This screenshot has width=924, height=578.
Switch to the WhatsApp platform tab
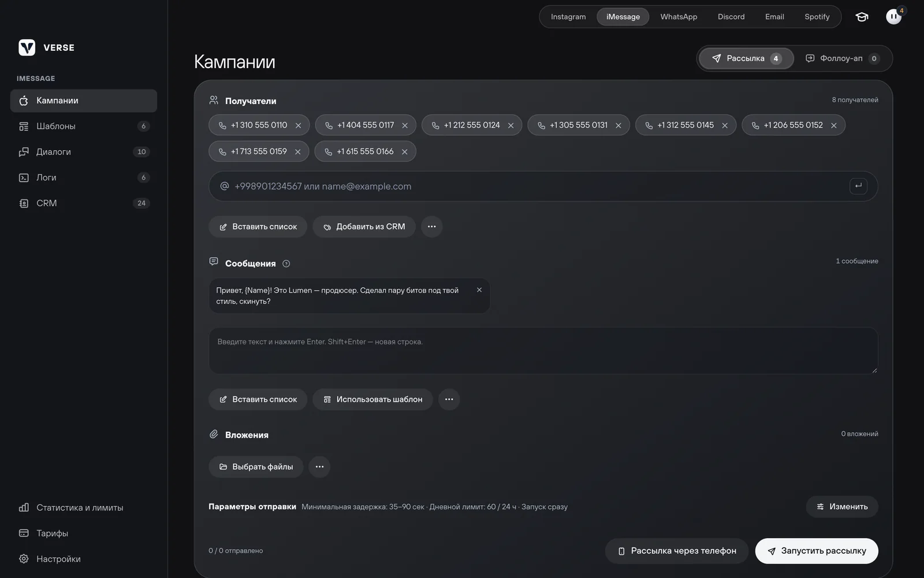679,17
